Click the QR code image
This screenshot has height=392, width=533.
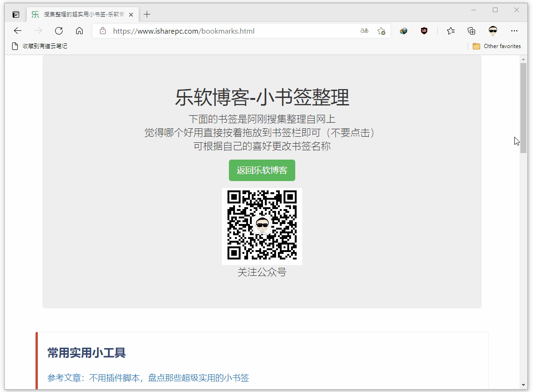coord(262,226)
